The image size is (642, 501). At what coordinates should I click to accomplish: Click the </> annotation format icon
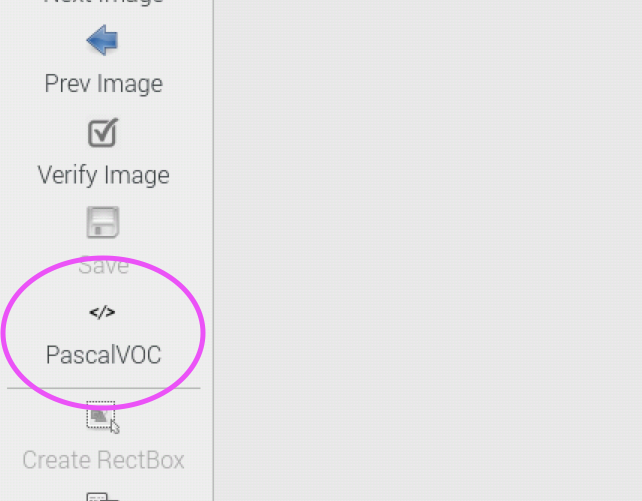[x=102, y=312]
